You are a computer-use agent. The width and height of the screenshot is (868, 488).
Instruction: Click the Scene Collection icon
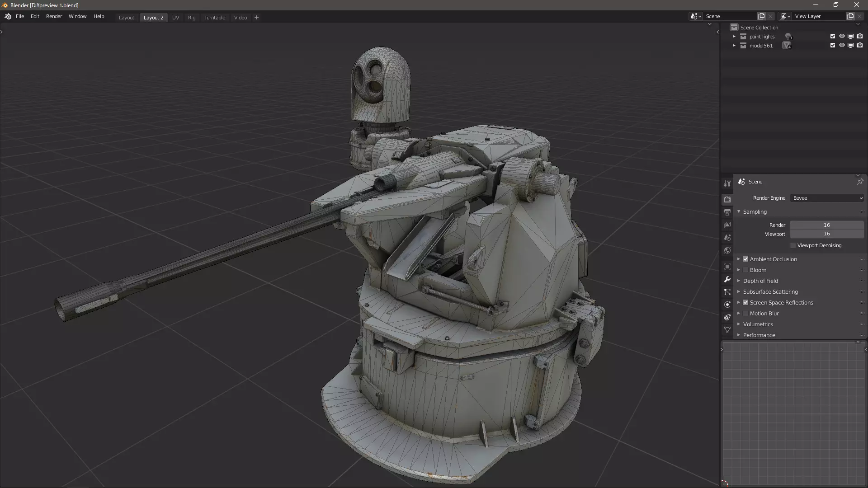(734, 28)
